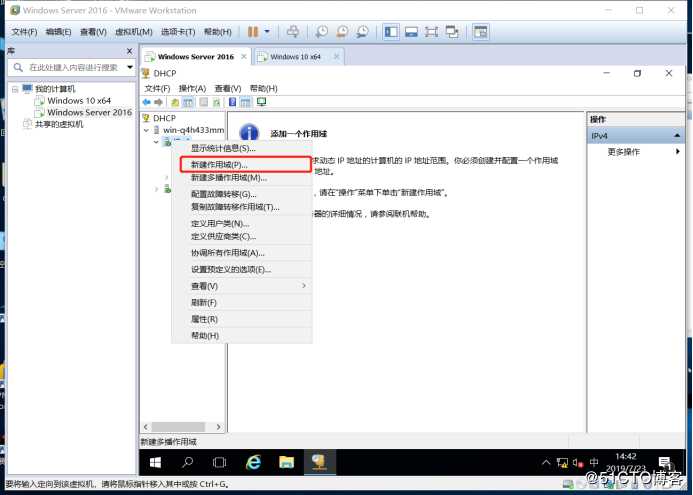
Task: Choose 协调所有作用域(A)... from context menu
Action: coord(242,253)
